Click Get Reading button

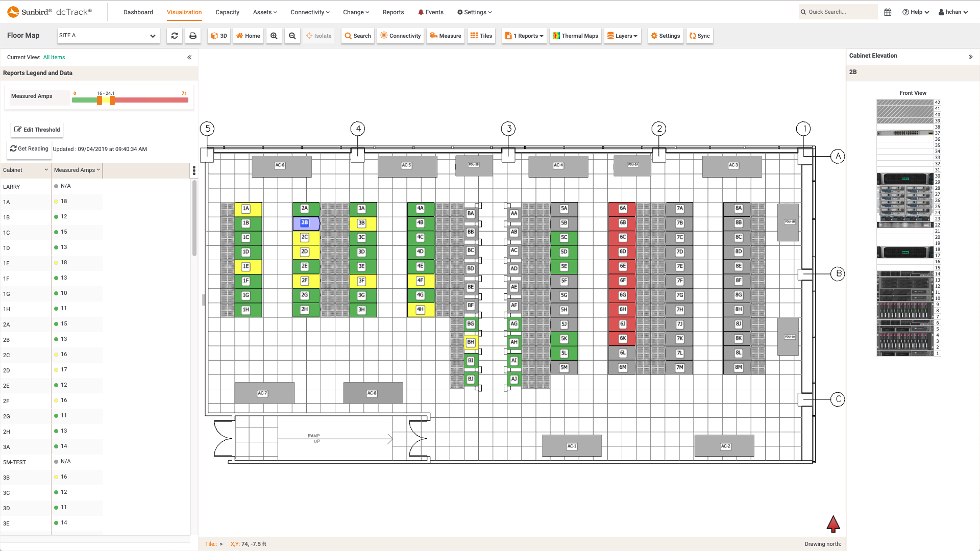click(28, 148)
